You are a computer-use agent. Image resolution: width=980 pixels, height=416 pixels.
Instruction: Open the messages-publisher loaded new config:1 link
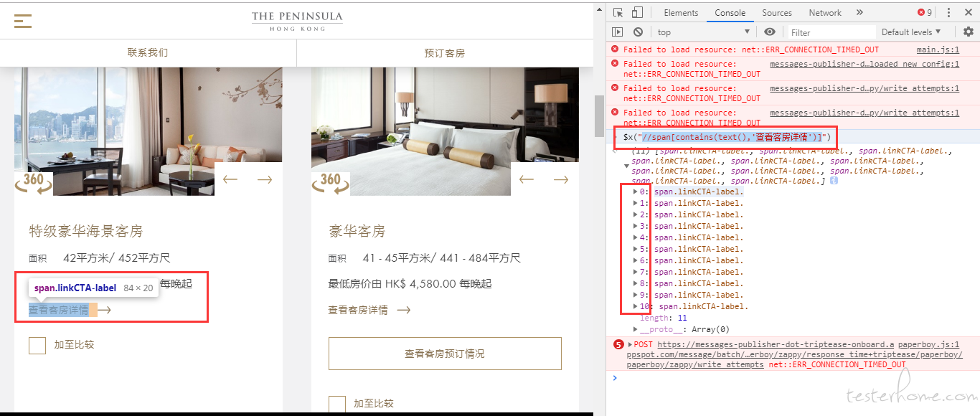pos(864,64)
